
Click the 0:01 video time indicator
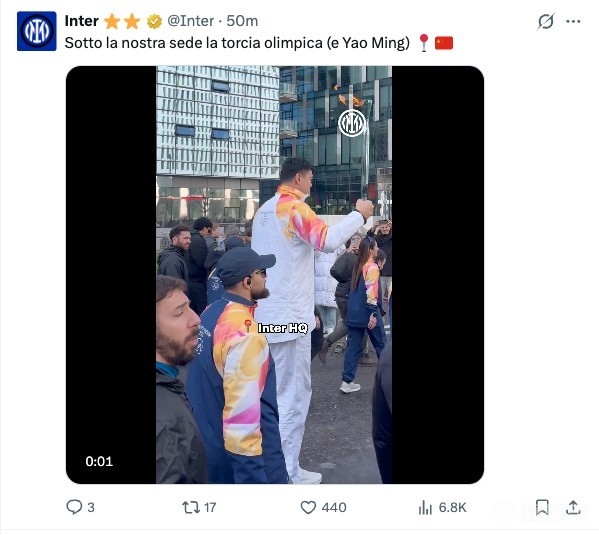[99, 461]
